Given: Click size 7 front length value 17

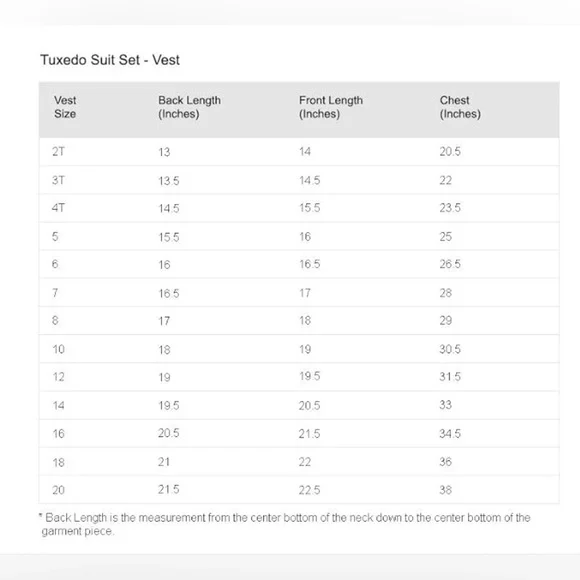Looking at the screenshot, I should [x=305, y=293].
